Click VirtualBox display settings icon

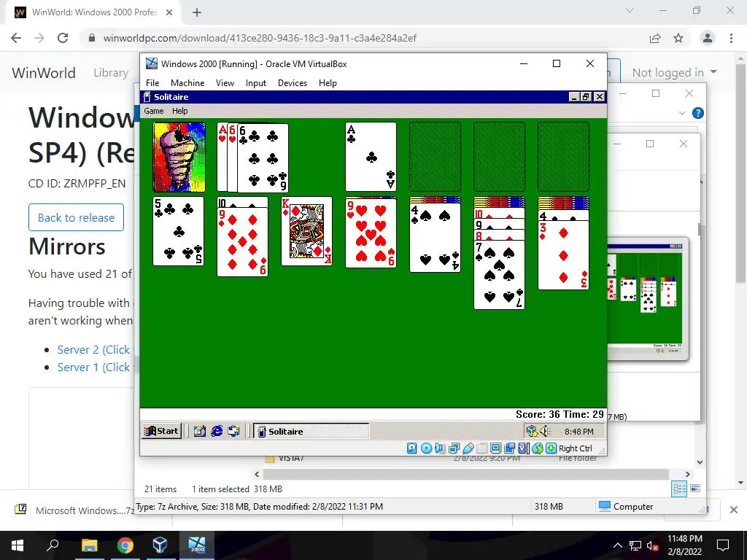495,448
